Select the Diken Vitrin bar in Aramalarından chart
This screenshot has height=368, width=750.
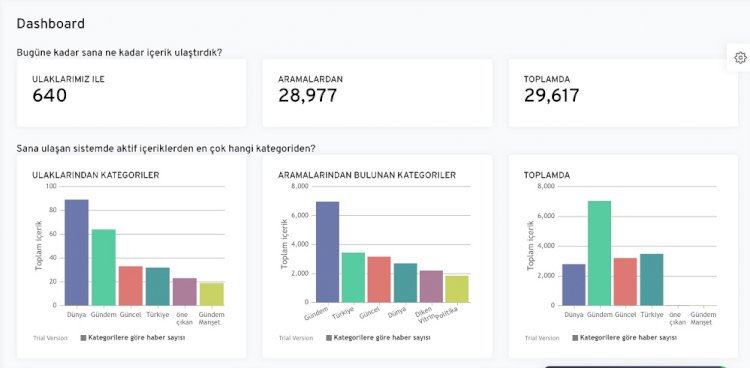click(431, 287)
